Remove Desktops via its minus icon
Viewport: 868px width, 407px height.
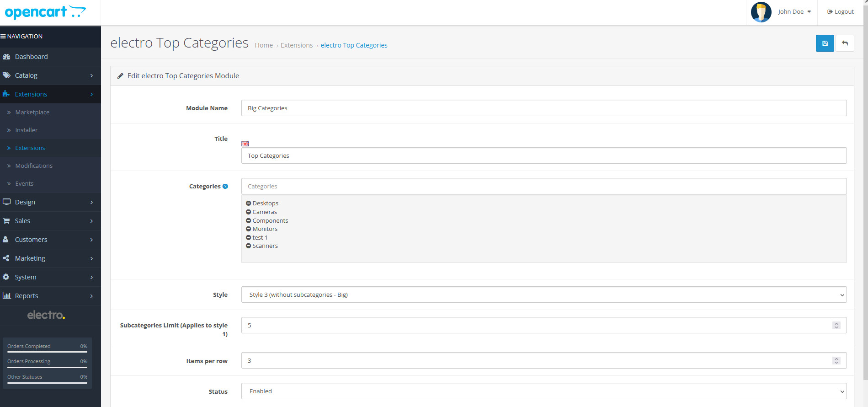point(248,203)
